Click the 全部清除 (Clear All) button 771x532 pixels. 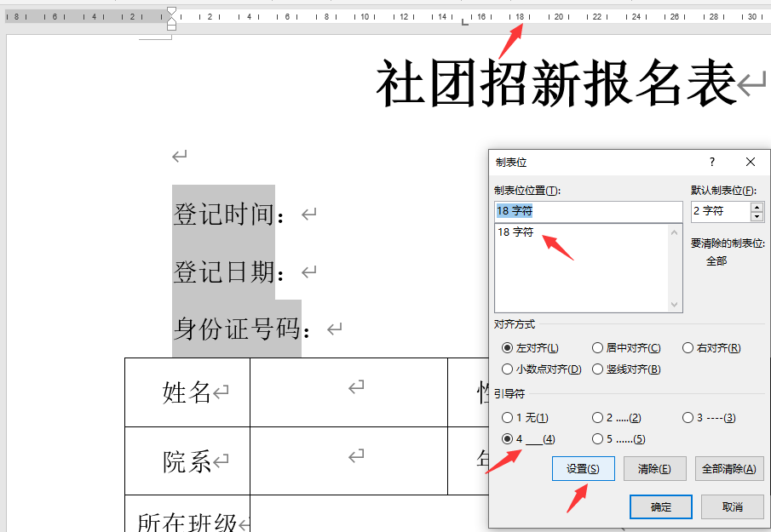click(728, 468)
